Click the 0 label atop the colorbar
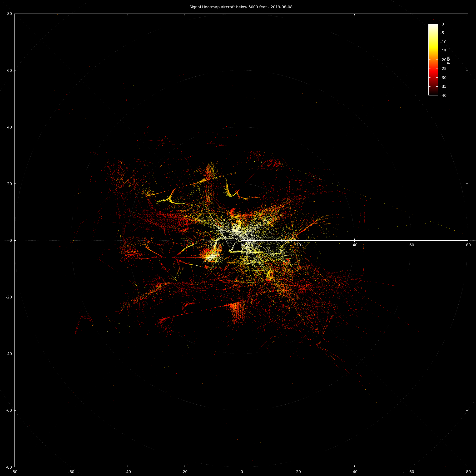Screen dimensions: 476x476 click(442, 24)
